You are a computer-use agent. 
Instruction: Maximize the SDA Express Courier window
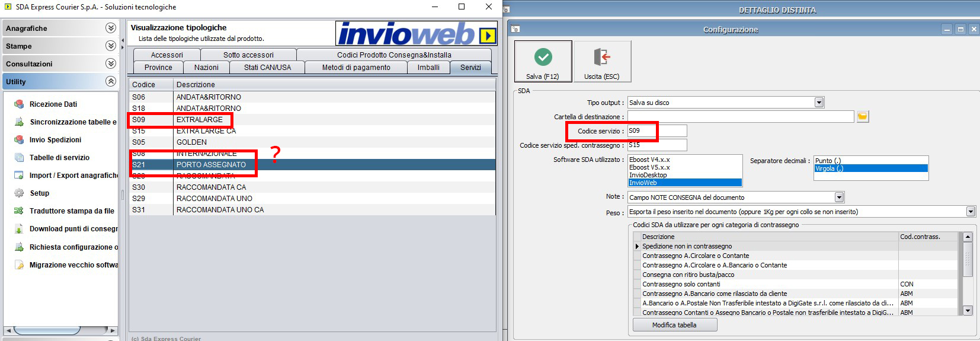tap(462, 7)
